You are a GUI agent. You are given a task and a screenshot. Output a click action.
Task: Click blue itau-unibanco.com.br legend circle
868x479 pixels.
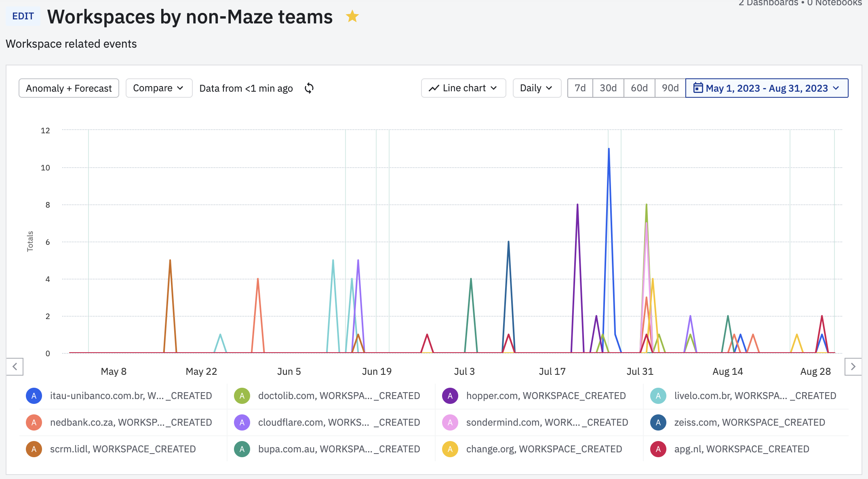pyautogui.click(x=34, y=396)
